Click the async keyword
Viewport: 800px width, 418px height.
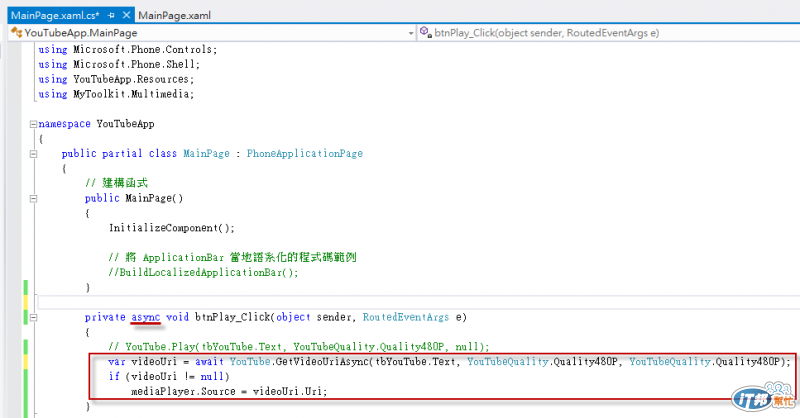pyautogui.click(x=146, y=317)
